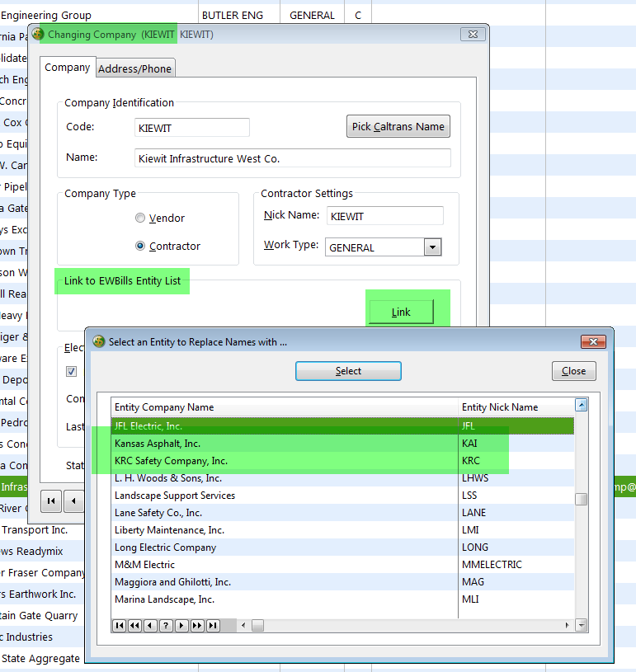Image resolution: width=636 pixels, height=672 pixels.
Task: Close the Select an Entity window
Action: point(594,341)
